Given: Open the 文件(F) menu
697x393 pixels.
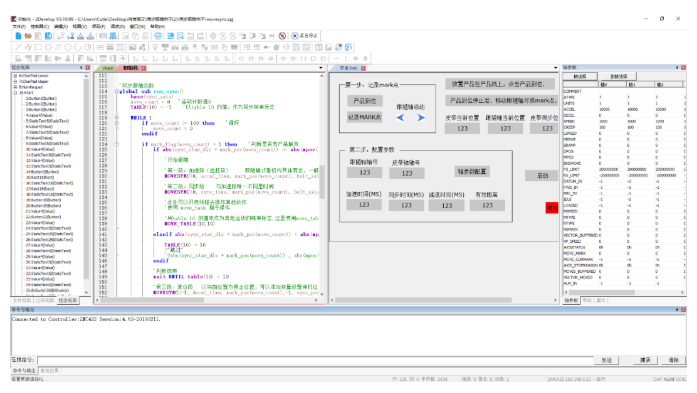Looking at the screenshot, I should point(19,27).
